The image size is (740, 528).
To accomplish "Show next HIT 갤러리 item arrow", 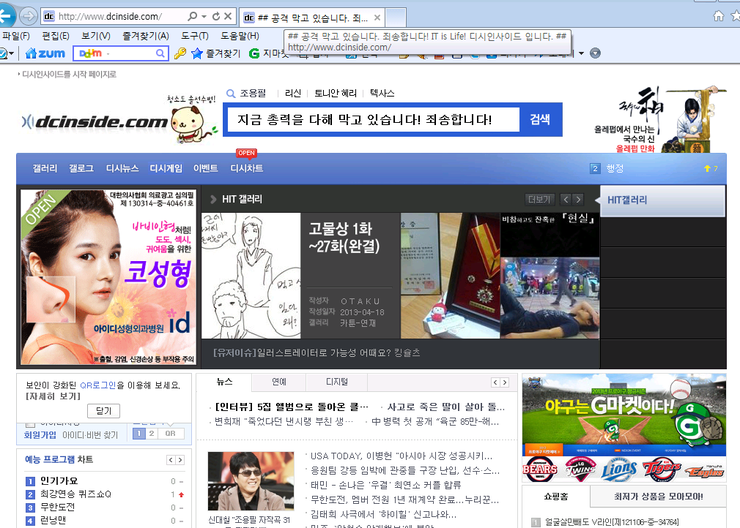I will (578, 200).
